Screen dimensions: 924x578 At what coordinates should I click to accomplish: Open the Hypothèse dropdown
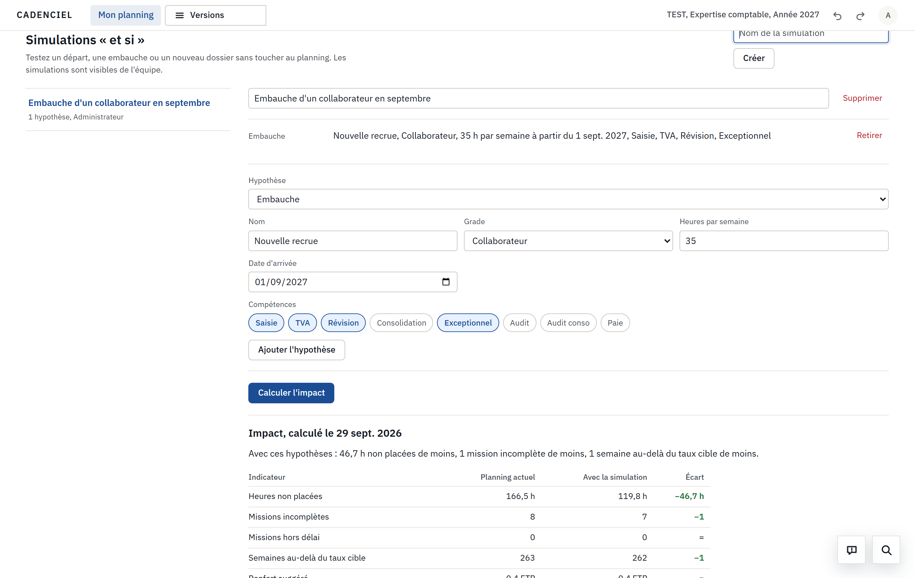click(x=568, y=199)
